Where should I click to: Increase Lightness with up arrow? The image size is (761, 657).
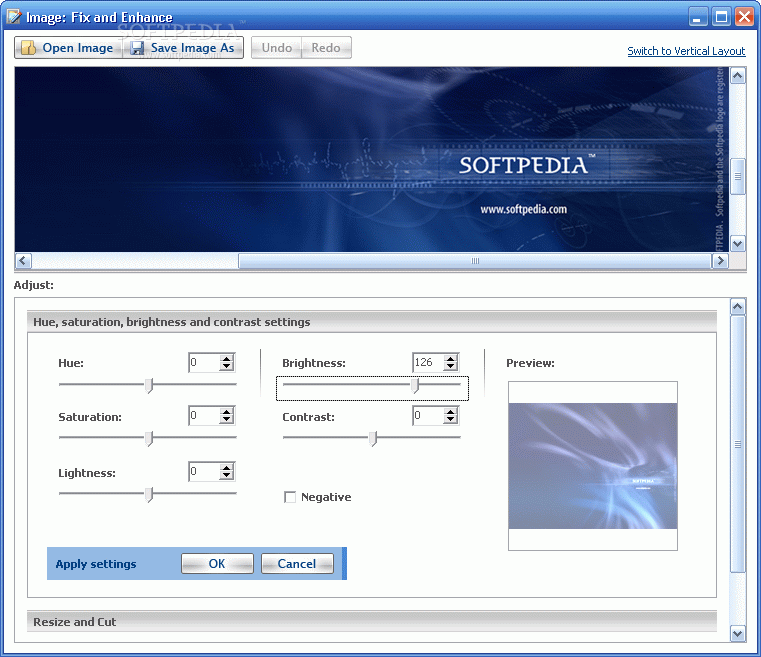[227, 468]
